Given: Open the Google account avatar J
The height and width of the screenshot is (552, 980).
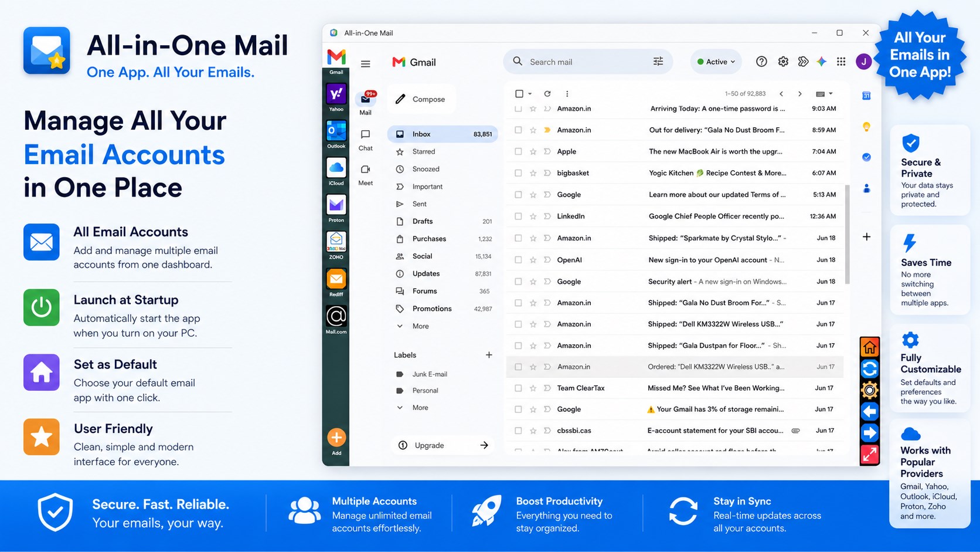Looking at the screenshot, I should click(863, 62).
